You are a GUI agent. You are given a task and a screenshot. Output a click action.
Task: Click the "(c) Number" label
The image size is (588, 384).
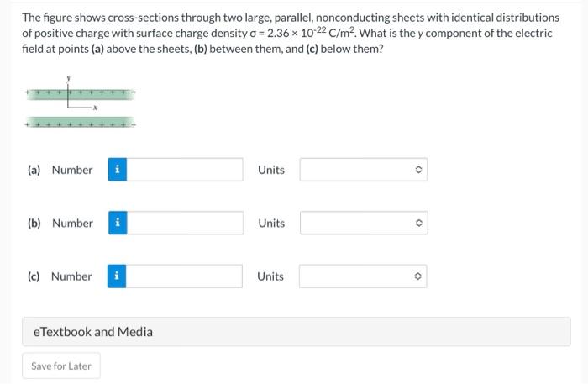point(60,276)
